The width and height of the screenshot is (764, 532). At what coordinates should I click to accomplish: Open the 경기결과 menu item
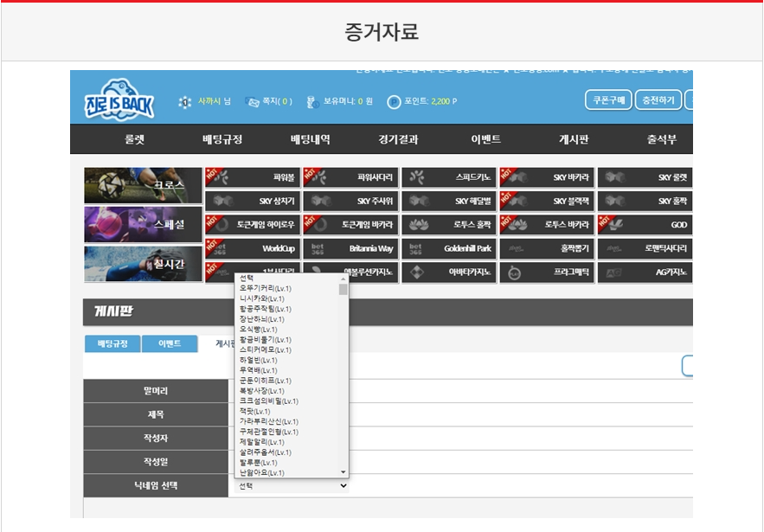pyautogui.click(x=398, y=139)
